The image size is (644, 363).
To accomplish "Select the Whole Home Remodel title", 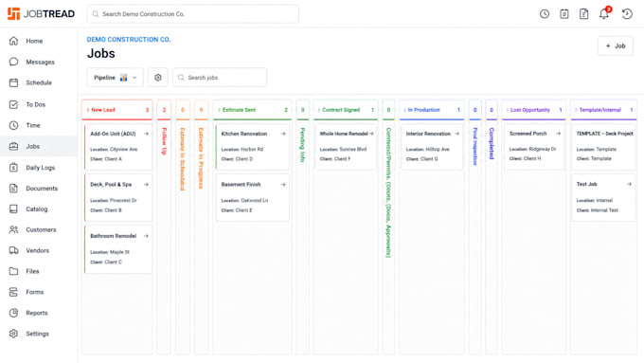I will coord(344,134).
